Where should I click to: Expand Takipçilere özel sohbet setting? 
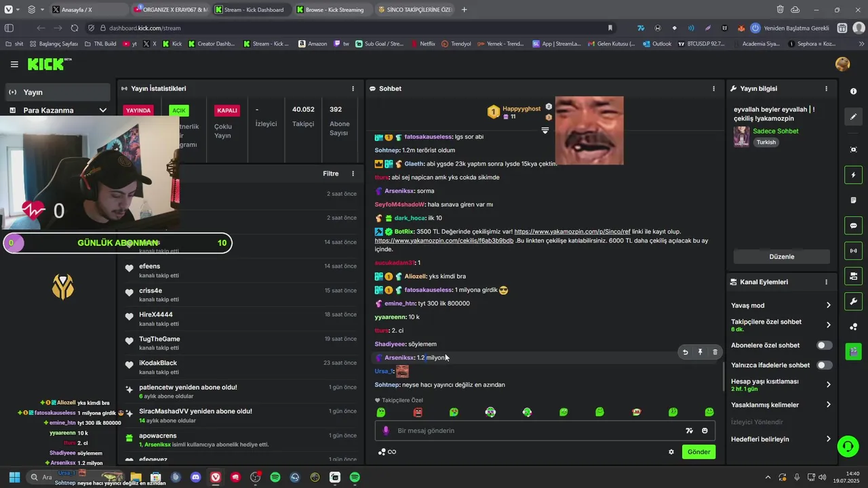click(x=781, y=325)
